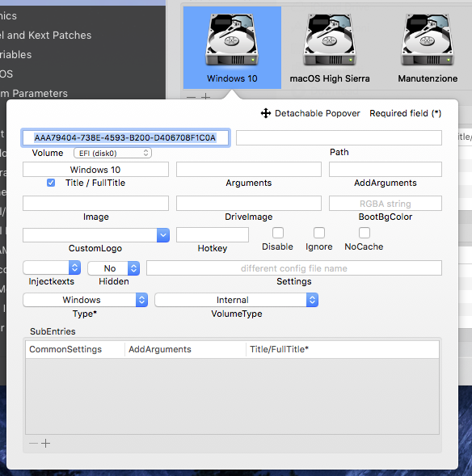This screenshot has height=476, width=472.
Task: Click the Detachable Popover label
Action: 317,113
